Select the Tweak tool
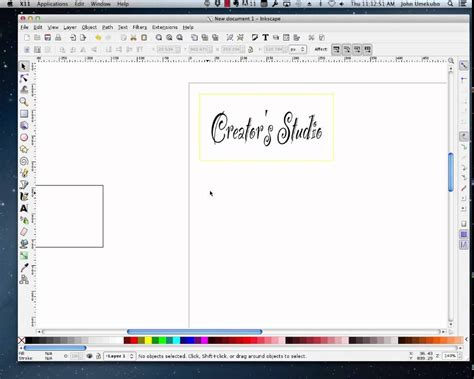 pyautogui.click(x=24, y=90)
